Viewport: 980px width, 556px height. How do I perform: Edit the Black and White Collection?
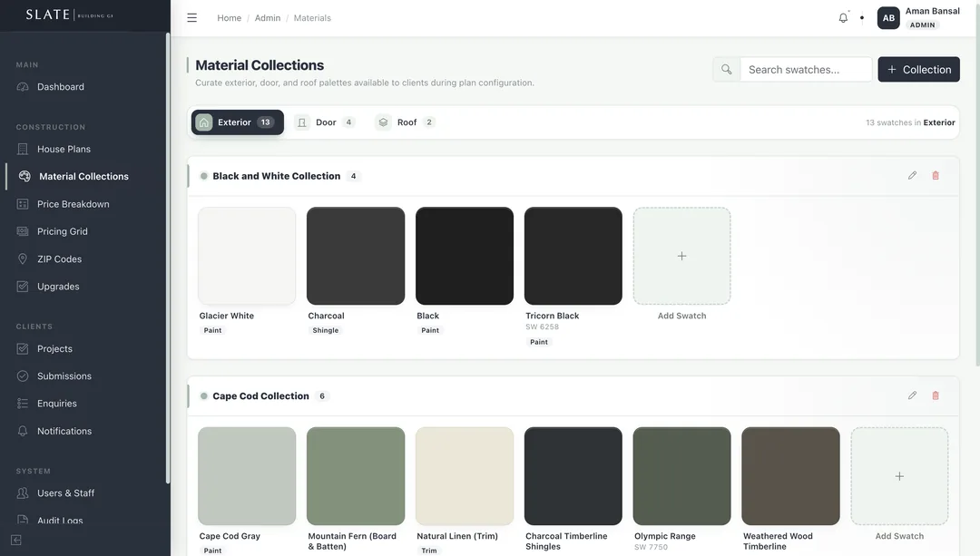[x=913, y=176]
